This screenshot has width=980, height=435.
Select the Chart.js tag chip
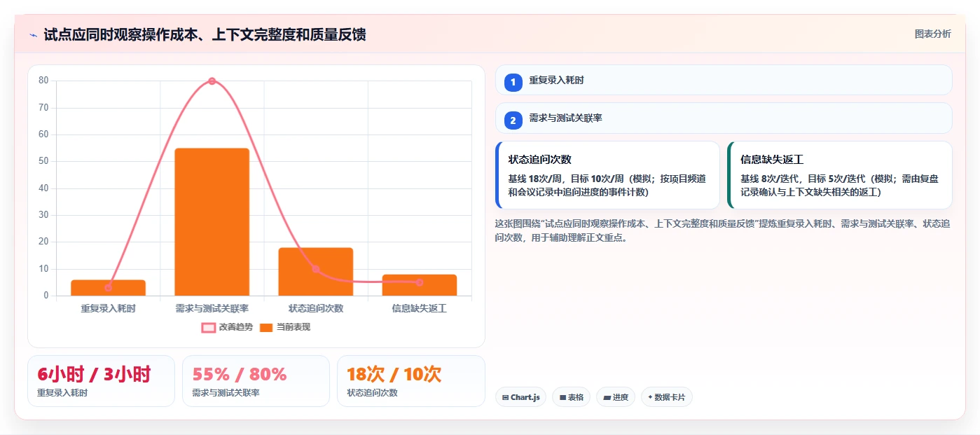pos(520,397)
